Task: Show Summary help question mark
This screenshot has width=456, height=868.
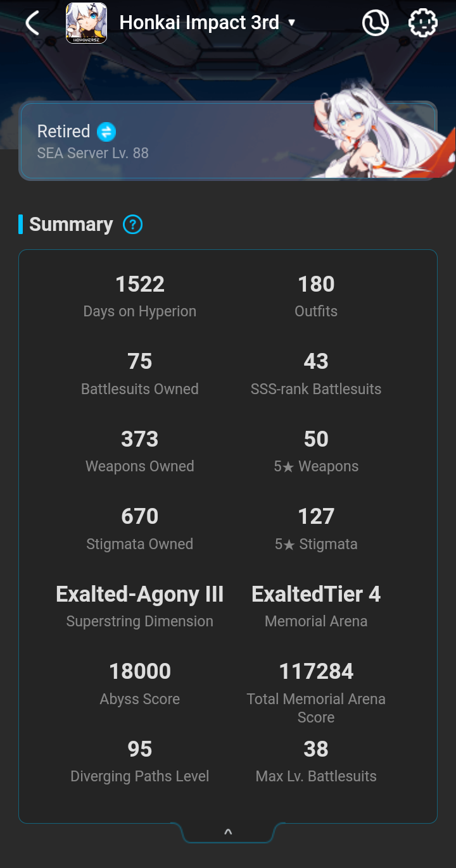Action: tap(133, 225)
